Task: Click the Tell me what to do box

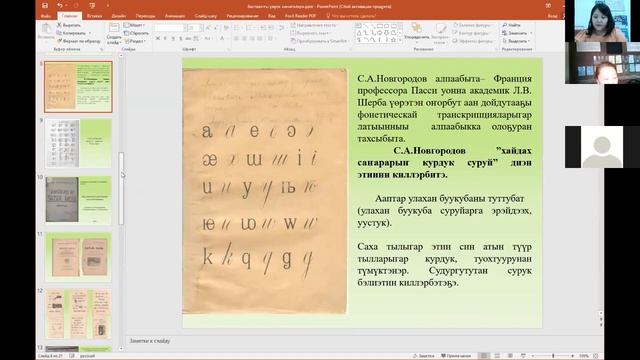Action: point(350,16)
